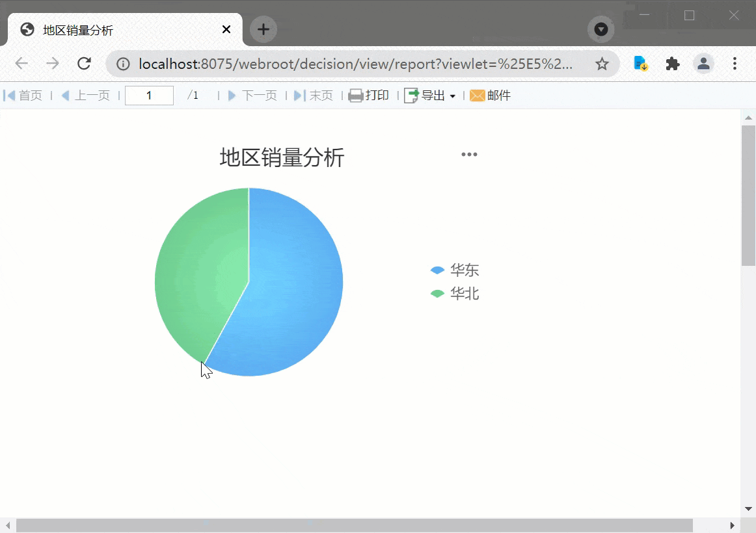Image resolution: width=756 pixels, height=533 pixels.
Task: Click the page number input field
Action: click(149, 96)
